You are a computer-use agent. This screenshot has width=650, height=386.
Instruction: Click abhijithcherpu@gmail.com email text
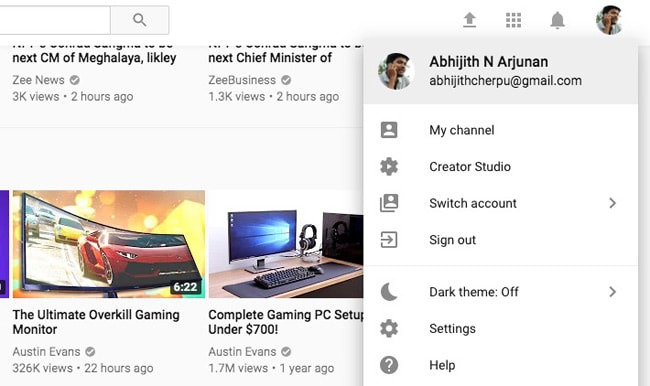click(505, 80)
